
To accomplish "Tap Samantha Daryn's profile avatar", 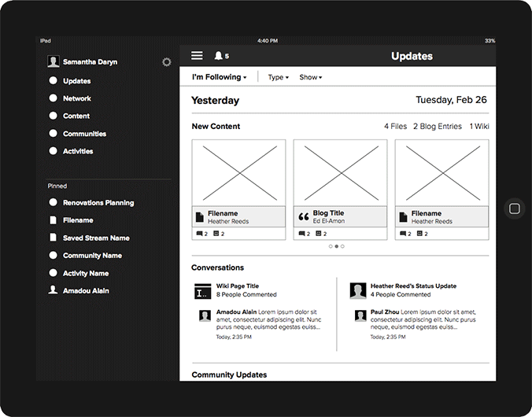I will coord(54,61).
